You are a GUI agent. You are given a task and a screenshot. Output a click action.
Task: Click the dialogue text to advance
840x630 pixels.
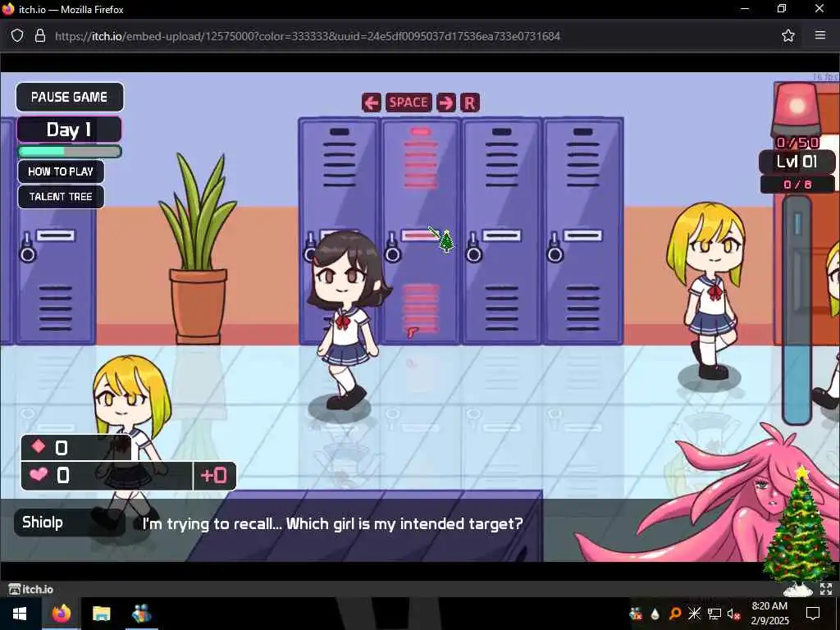click(x=333, y=523)
